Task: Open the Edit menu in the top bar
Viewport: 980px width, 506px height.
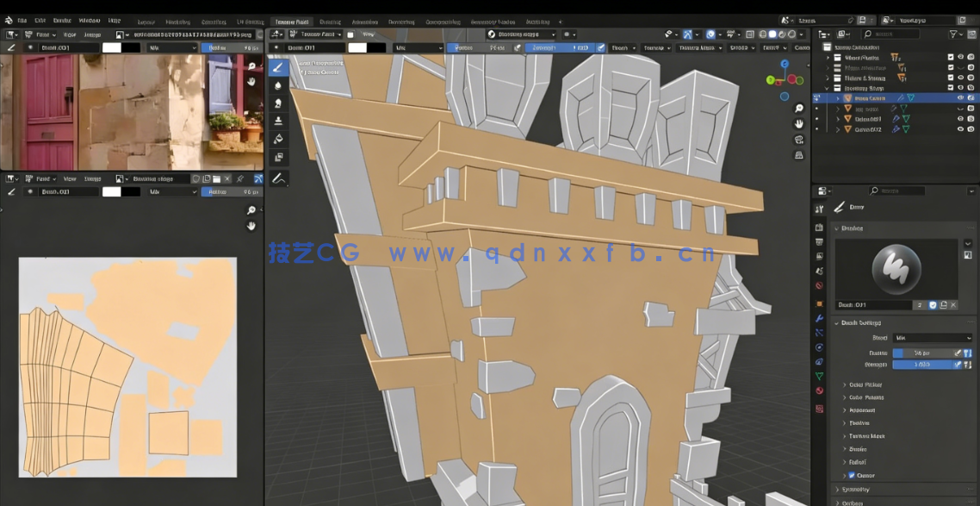Action: pos(40,20)
